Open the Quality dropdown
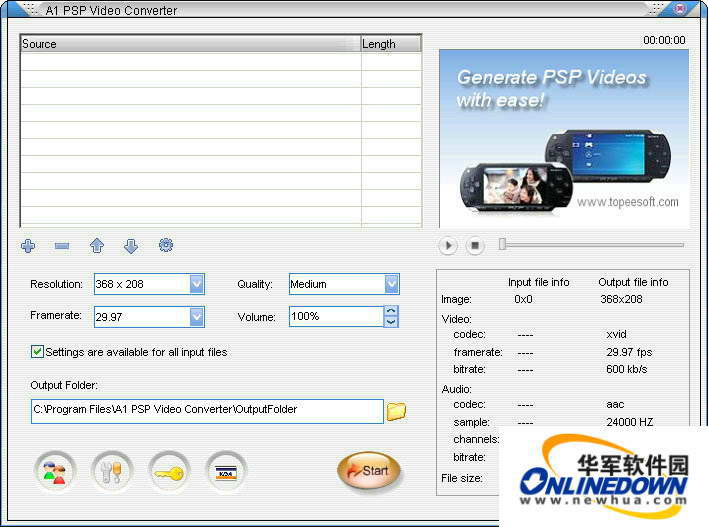Viewport: 708px width, 527px height. click(x=392, y=284)
